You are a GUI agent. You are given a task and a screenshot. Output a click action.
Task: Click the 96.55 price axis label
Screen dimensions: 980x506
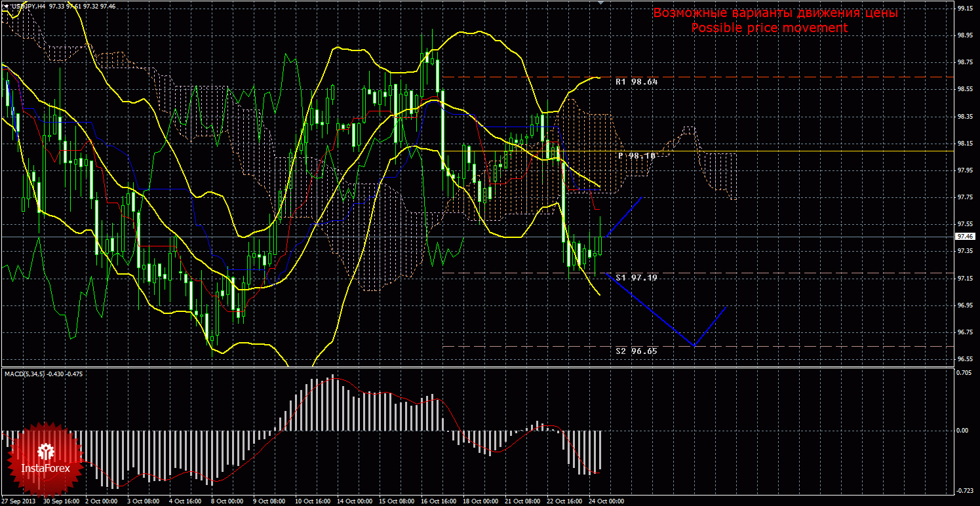coord(964,359)
